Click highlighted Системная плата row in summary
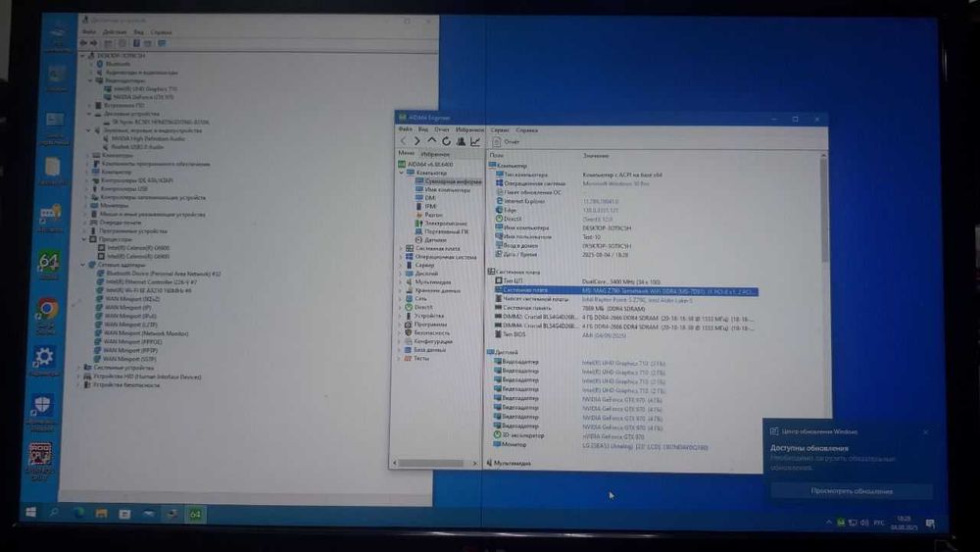 pyautogui.click(x=625, y=290)
